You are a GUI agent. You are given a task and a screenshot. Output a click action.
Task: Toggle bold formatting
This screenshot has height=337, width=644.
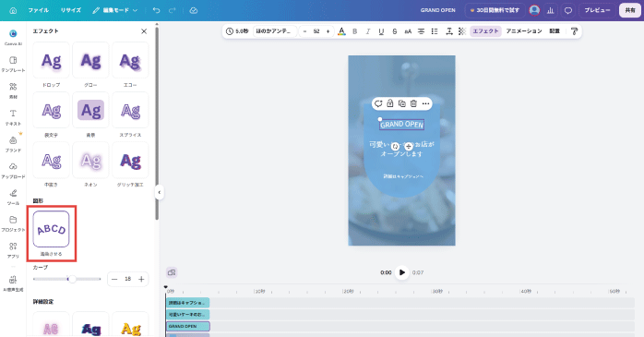[355, 31]
